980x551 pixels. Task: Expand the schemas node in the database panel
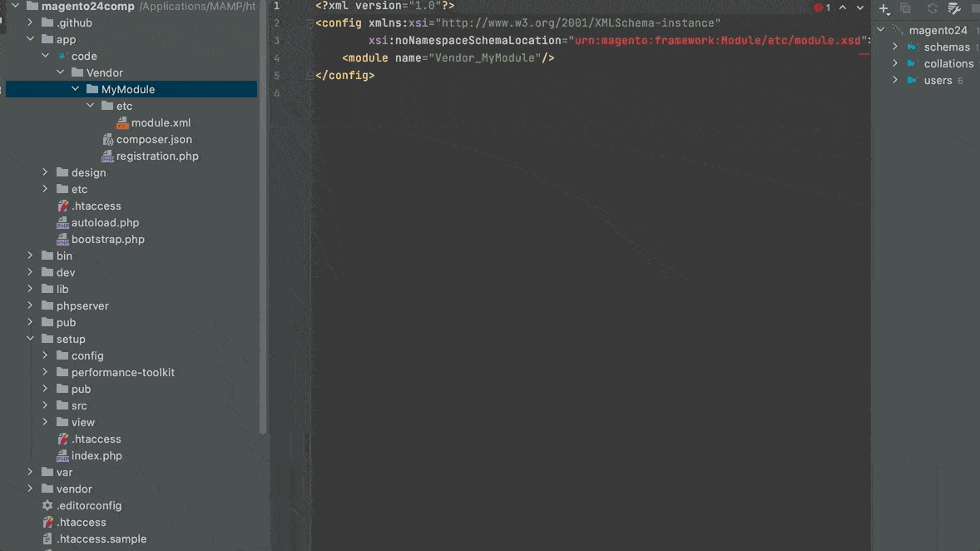point(896,47)
